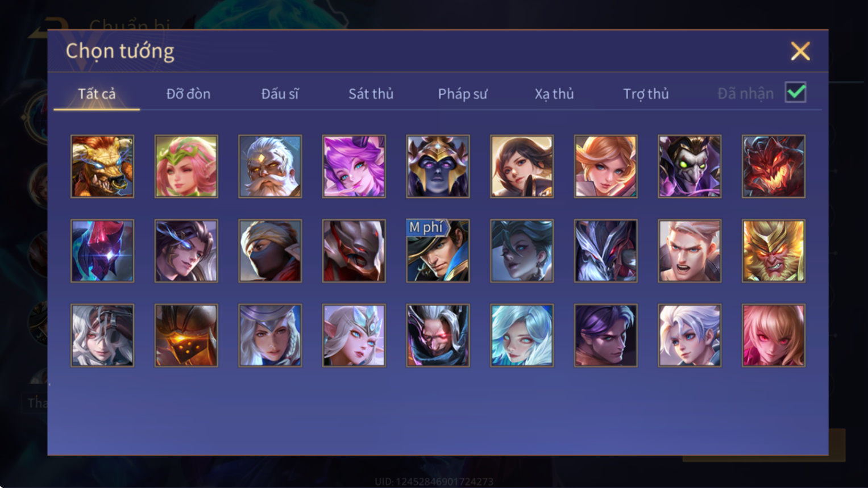Screen dimensions: 868x488
Task: Choose the red fire demon hero
Action: (774, 166)
